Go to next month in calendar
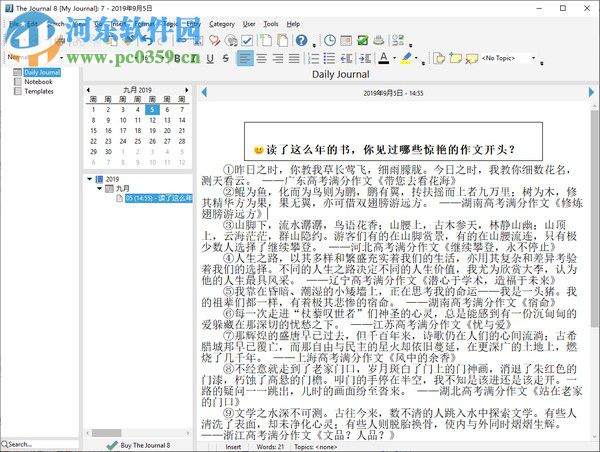Screen dimensions: 600x452 pyautogui.click(x=186, y=90)
